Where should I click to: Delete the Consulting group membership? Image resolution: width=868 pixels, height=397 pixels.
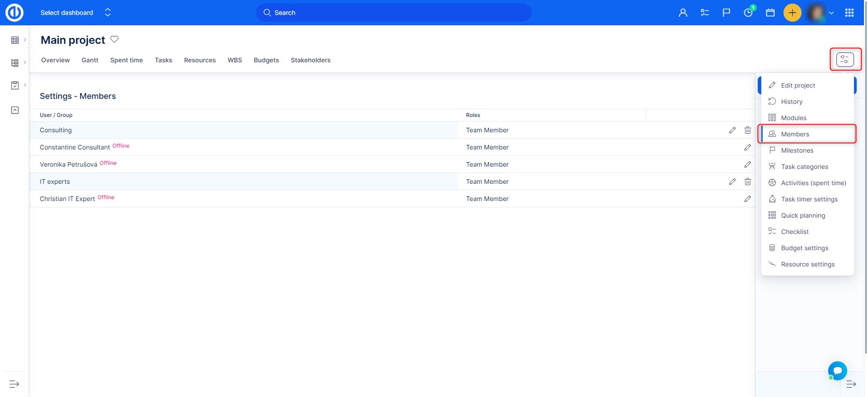(747, 130)
